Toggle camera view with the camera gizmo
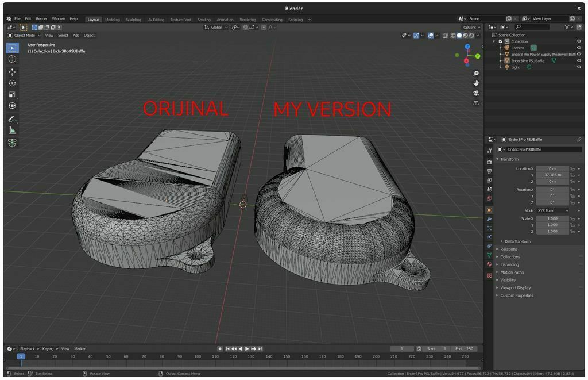Screen dimensions: 588x380 (x=476, y=93)
